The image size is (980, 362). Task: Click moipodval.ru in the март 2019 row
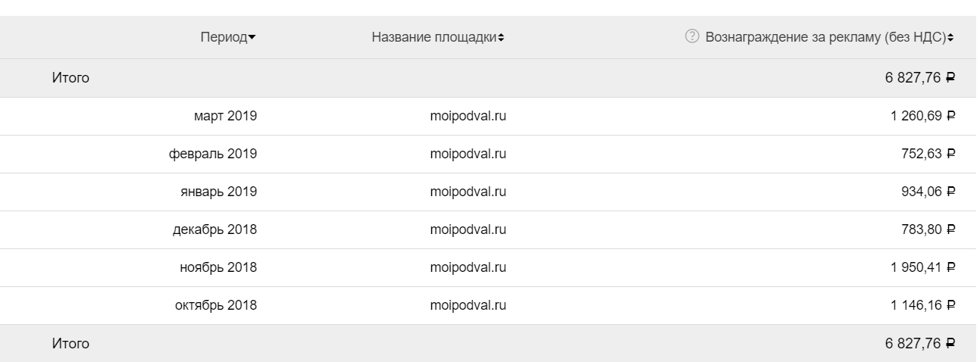tap(468, 117)
